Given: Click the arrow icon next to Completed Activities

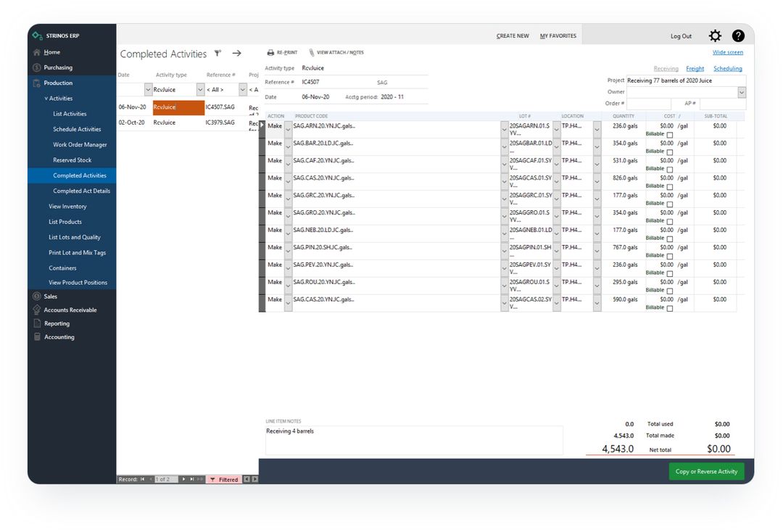Looking at the screenshot, I should (x=236, y=53).
